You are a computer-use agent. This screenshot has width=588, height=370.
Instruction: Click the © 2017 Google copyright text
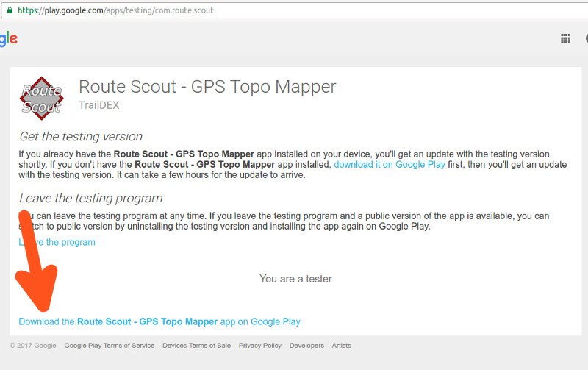tap(33, 346)
